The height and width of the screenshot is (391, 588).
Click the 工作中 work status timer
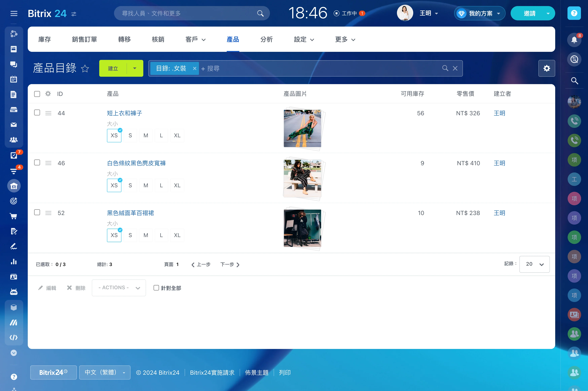(349, 13)
